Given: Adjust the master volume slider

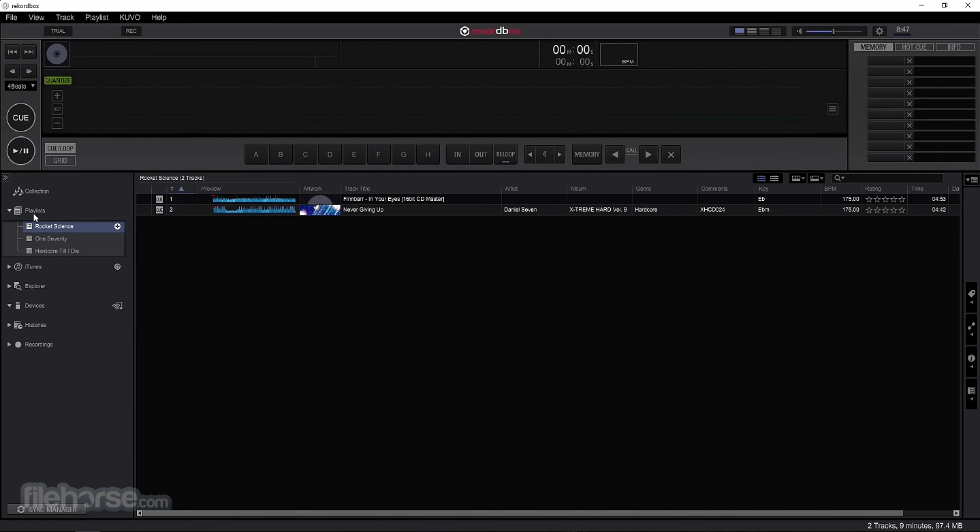Looking at the screenshot, I should (834, 31).
